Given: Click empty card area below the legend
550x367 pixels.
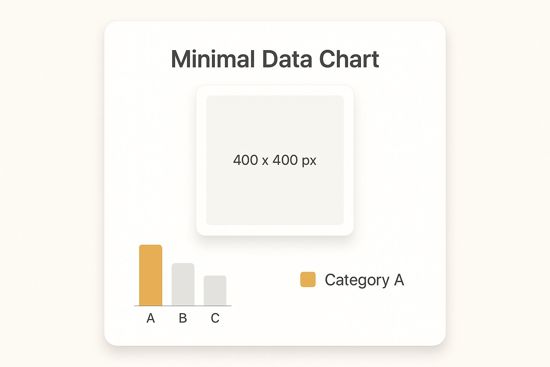Looking at the screenshot, I should pyautogui.click(x=351, y=319).
